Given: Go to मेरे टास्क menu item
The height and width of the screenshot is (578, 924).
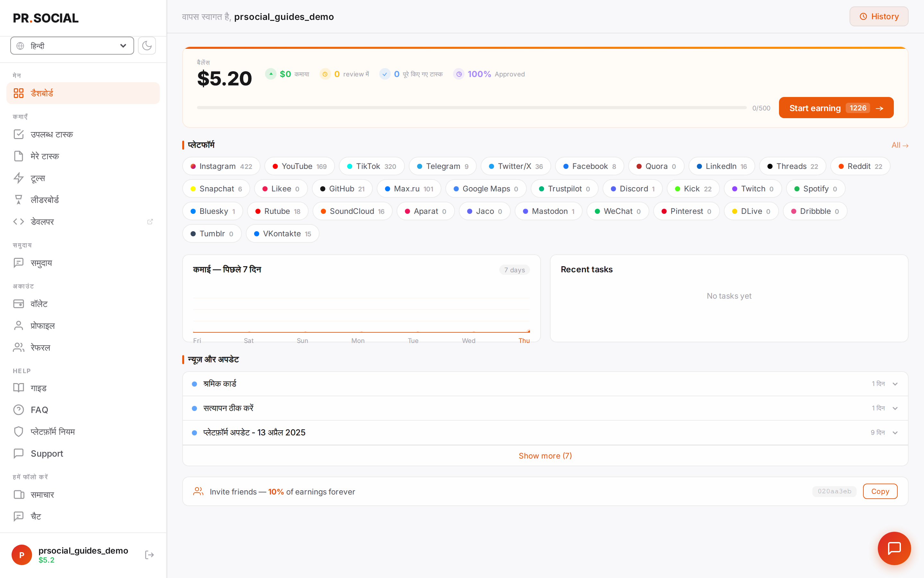Looking at the screenshot, I should click(83, 156).
